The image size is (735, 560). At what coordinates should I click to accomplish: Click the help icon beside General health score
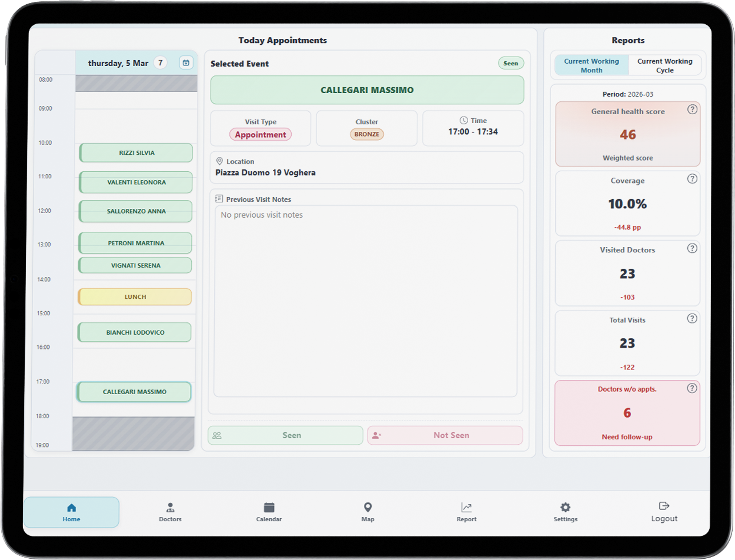[692, 109]
